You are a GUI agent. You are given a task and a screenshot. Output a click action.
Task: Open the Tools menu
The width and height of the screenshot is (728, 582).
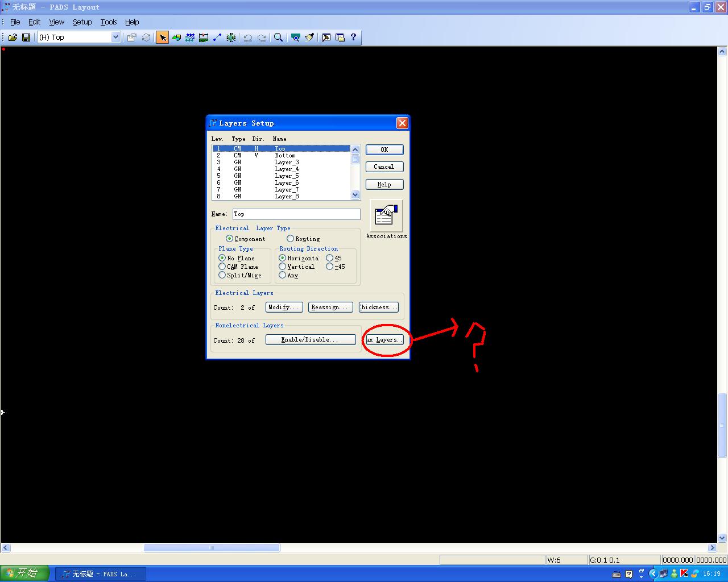tap(109, 22)
